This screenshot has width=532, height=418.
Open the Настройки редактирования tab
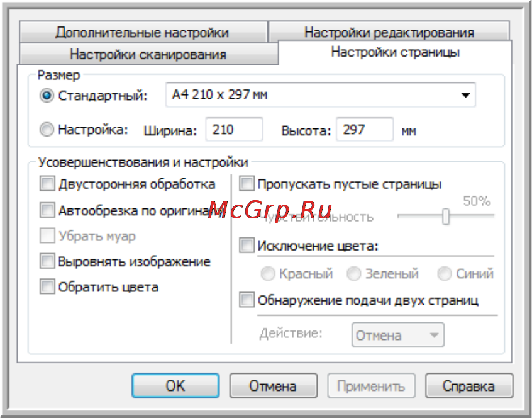(389, 31)
